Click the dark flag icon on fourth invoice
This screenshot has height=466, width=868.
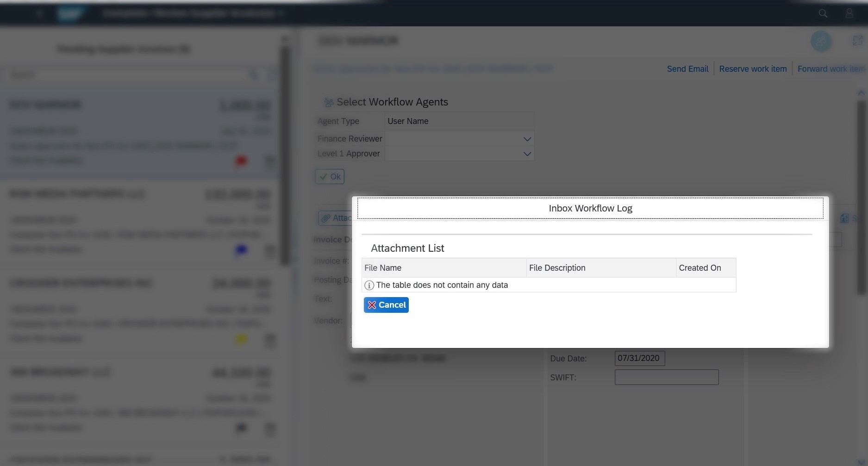241,428
